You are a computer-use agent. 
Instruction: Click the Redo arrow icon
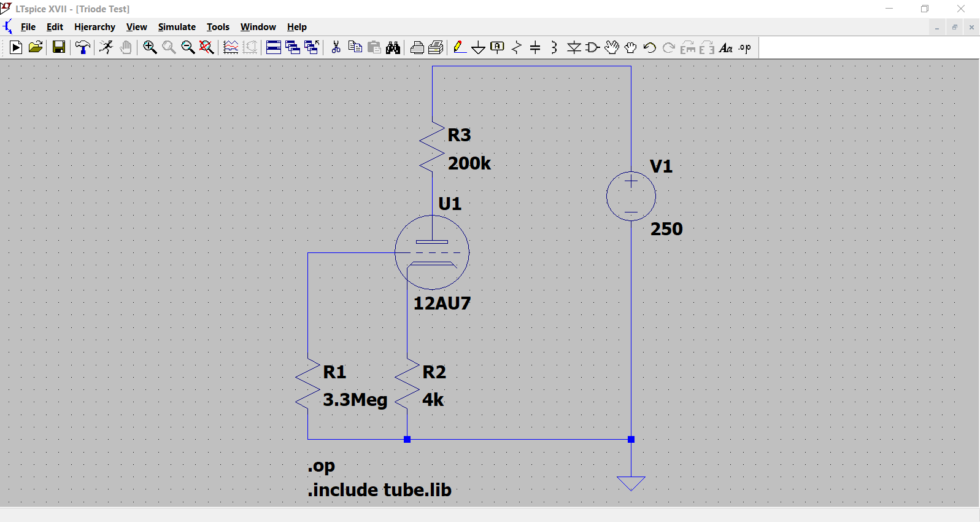[669, 47]
